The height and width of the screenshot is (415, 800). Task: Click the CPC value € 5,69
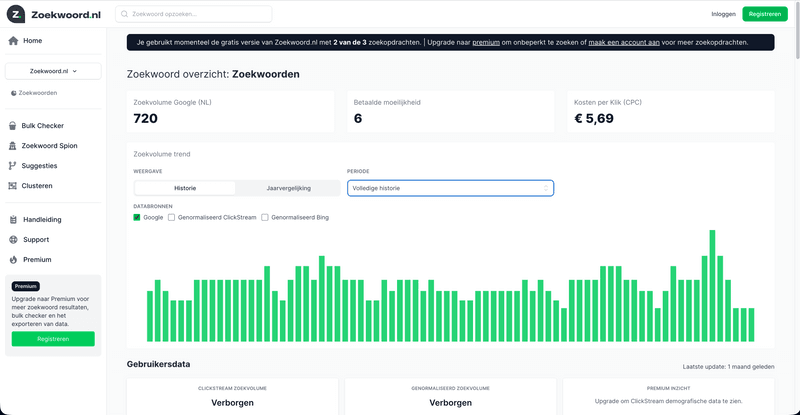(594, 118)
